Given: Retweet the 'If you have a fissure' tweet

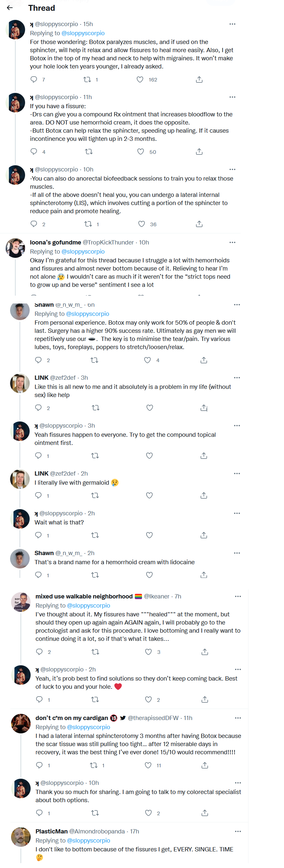Looking at the screenshot, I should click(89, 152).
